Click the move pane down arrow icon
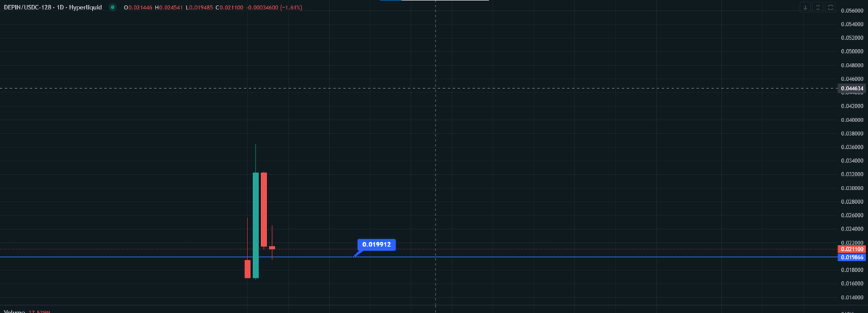 click(x=806, y=7)
